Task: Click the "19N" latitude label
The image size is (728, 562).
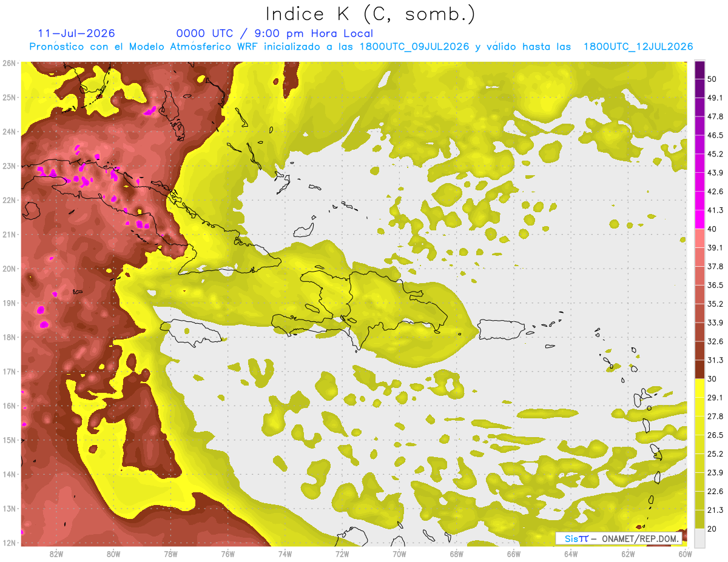Action: tap(8, 303)
